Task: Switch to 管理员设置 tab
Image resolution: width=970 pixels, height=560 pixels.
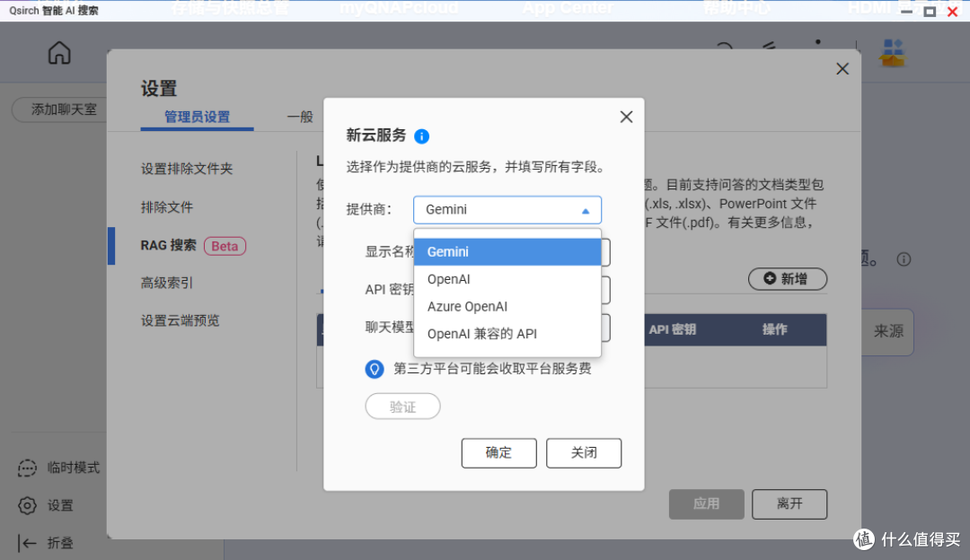Action: [x=197, y=116]
